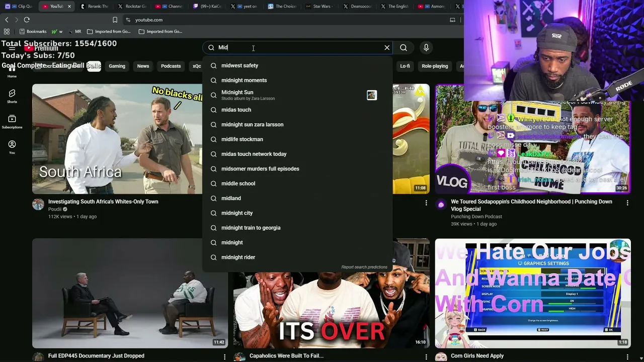Pick "midsomer murders full episodes" suggestion
Image resolution: width=644 pixels, height=362 pixels.
coord(297,169)
